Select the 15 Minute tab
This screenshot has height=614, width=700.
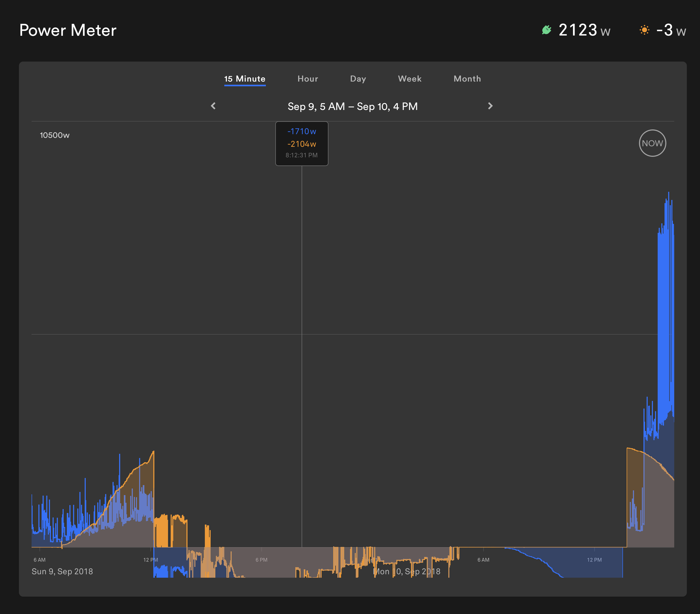tap(245, 79)
